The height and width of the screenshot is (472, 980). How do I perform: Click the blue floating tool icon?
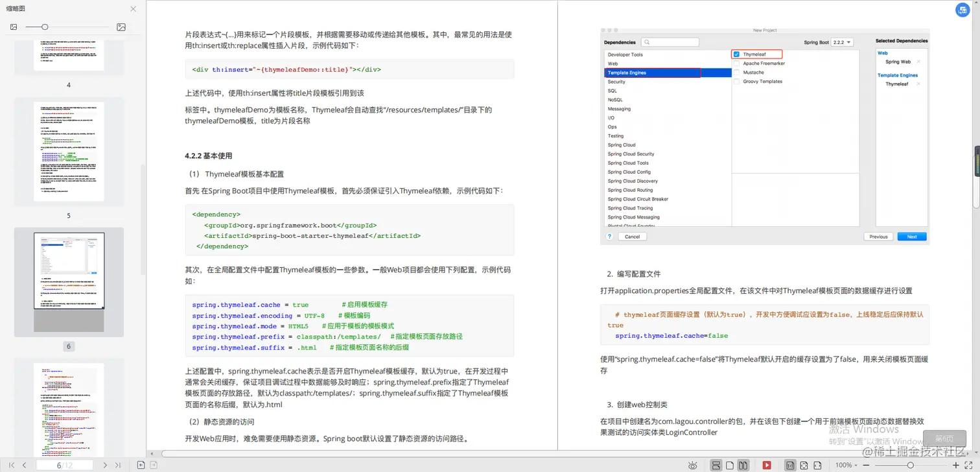click(963, 10)
